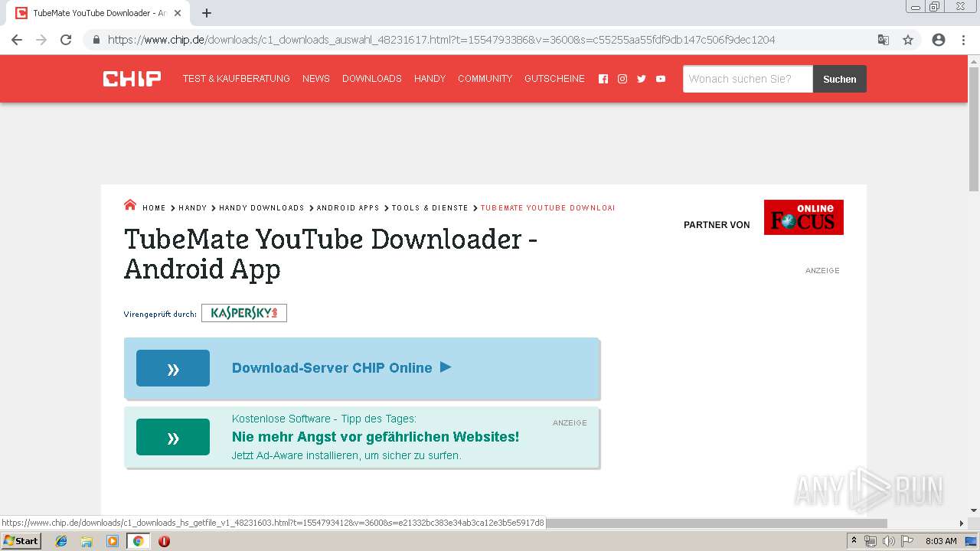The width and height of the screenshot is (980, 551).
Task: Click the Action Center flag icon
Action: (907, 541)
